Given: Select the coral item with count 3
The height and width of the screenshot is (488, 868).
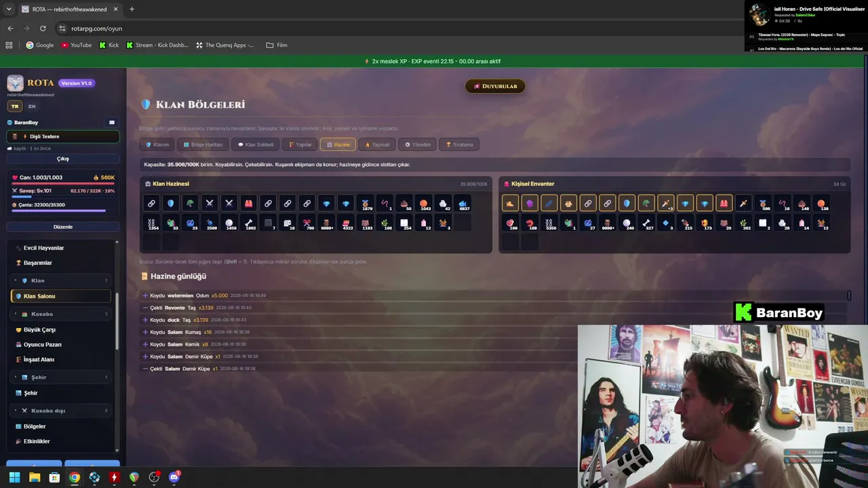Looking at the screenshot, I should pyautogui.click(x=443, y=223).
